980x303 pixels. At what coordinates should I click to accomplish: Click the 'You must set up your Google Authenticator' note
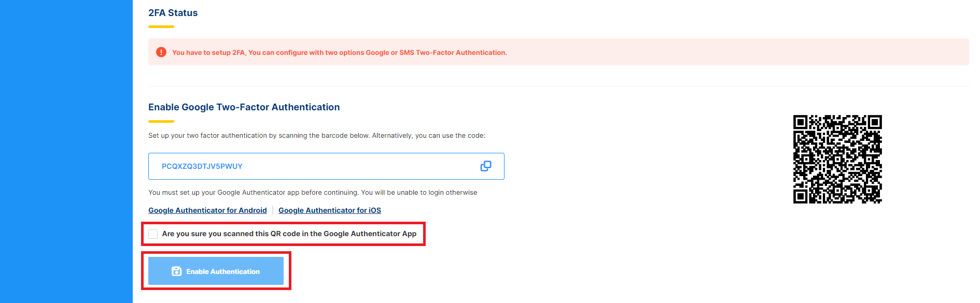click(x=313, y=193)
